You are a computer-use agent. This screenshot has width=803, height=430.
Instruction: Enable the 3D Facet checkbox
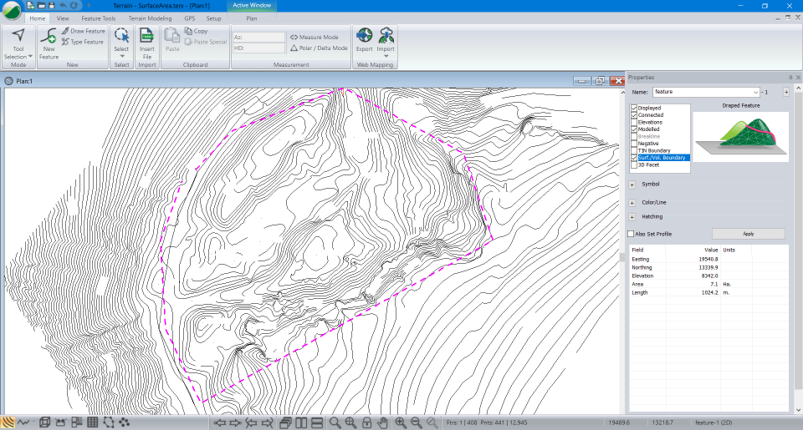[x=634, y=165]
